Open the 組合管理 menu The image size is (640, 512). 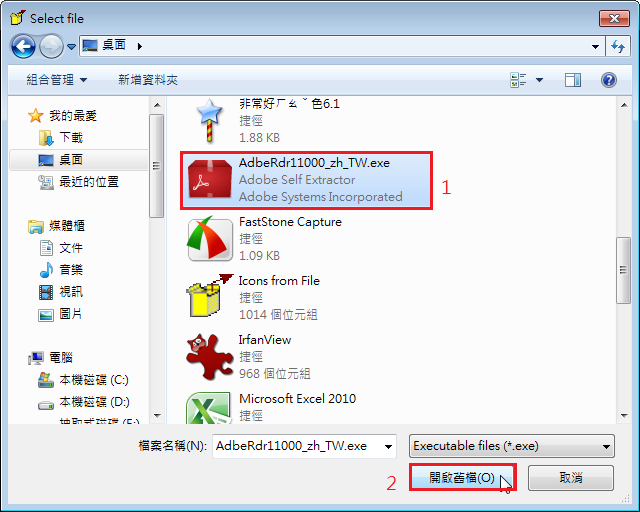(57, 80)
